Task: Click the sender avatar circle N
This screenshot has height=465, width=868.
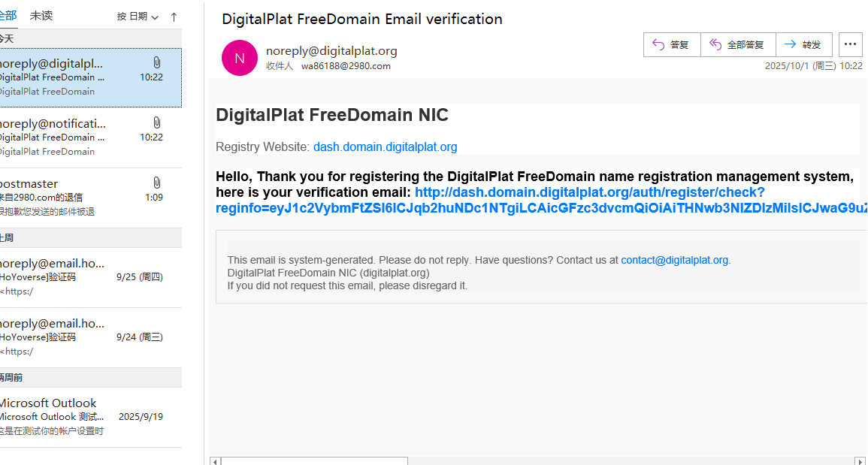Action: 240,58
